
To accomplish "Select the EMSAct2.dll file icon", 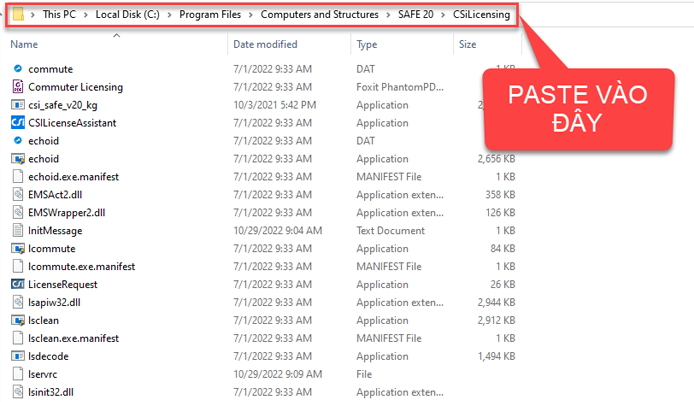I will [x=18, y=194].
